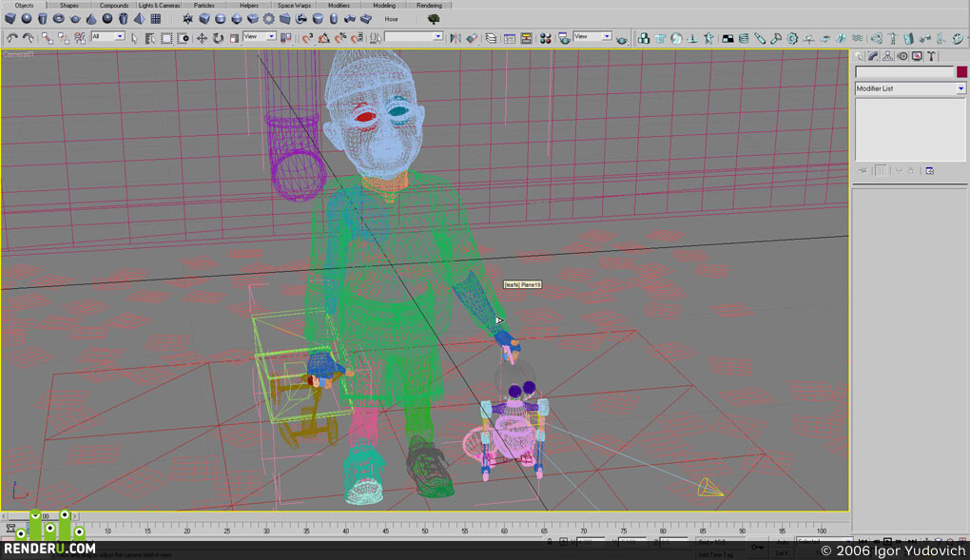This screenshot has height=560, width=970.
Task: Click the Undo arrow icon
Action: point(11,38)
